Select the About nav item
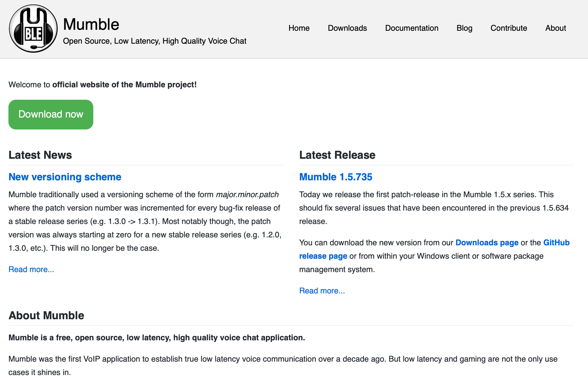Viewport: 588px width, 378px height. 555,28
